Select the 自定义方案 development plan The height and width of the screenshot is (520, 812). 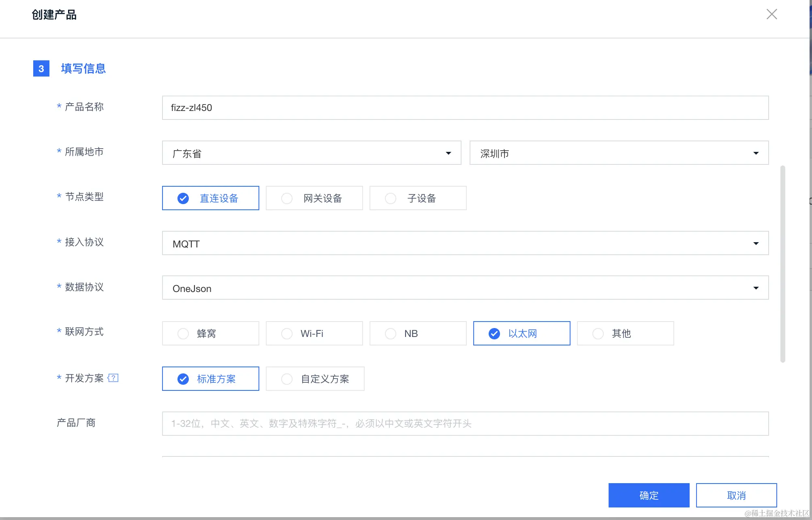click(x=315, y=379)
